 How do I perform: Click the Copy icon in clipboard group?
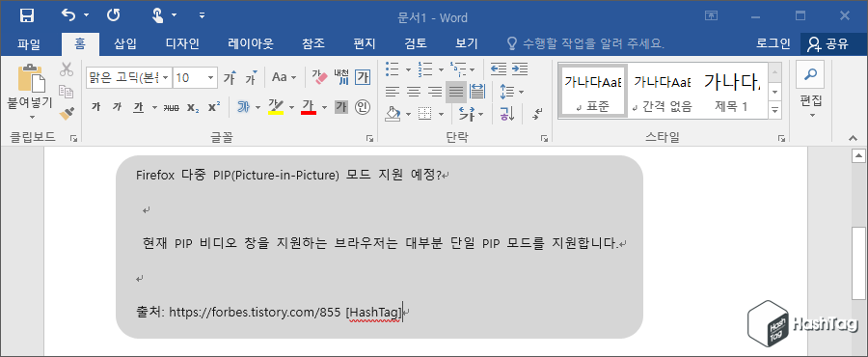pos(67,92)
